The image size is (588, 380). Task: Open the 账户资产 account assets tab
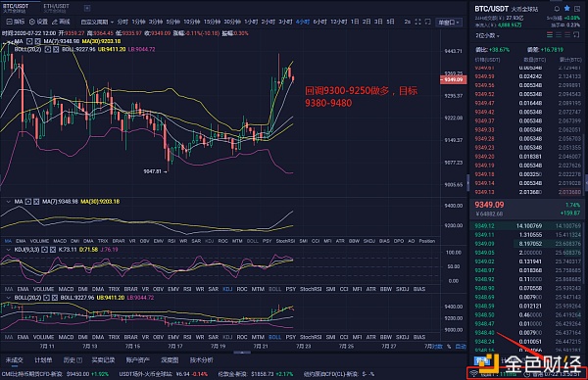coord(137,360)
